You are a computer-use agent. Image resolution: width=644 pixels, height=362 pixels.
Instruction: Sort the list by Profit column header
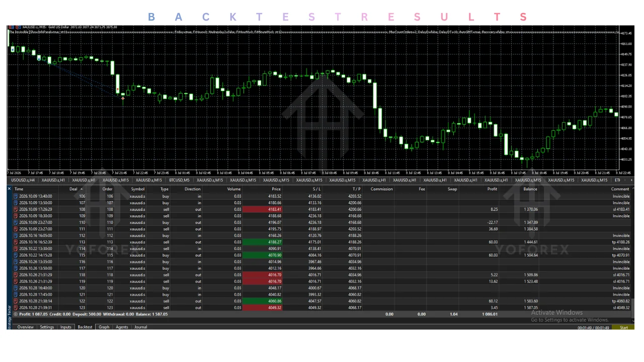pos(492,189)
